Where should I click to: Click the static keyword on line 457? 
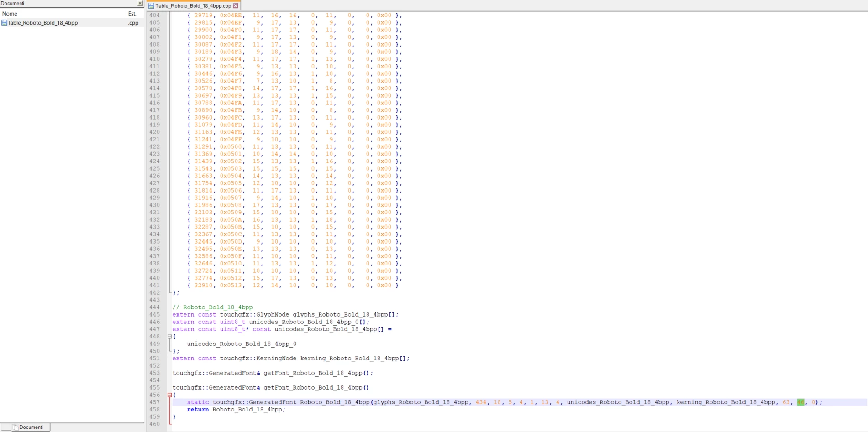(198, 402)
